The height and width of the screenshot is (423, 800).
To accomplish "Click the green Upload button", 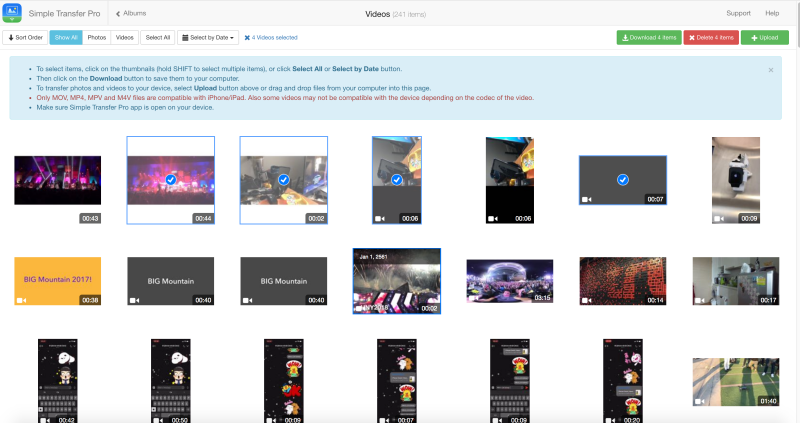I will pos(765,38).
